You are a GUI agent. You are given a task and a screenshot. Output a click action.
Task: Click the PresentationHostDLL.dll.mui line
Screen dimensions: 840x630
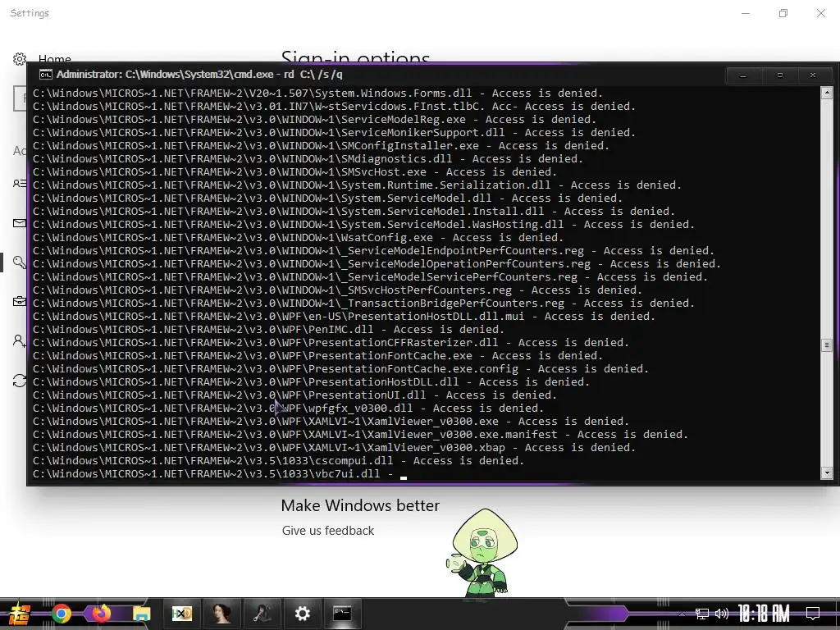[344, 316]
